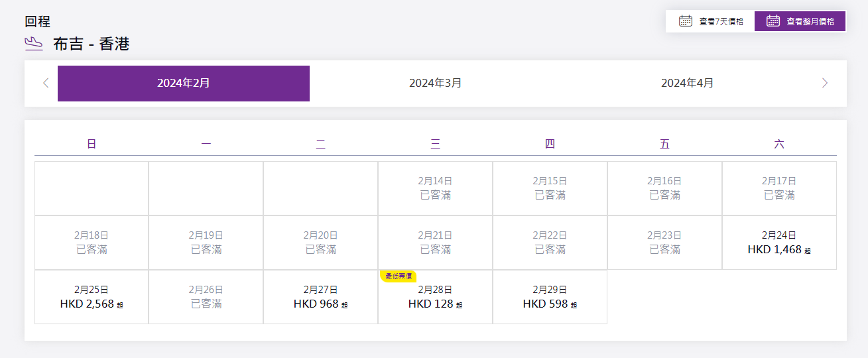This screenshot has height=358, width=868.
Task: Switch to 查看7天價格 view
Action: tap(710, 21)
